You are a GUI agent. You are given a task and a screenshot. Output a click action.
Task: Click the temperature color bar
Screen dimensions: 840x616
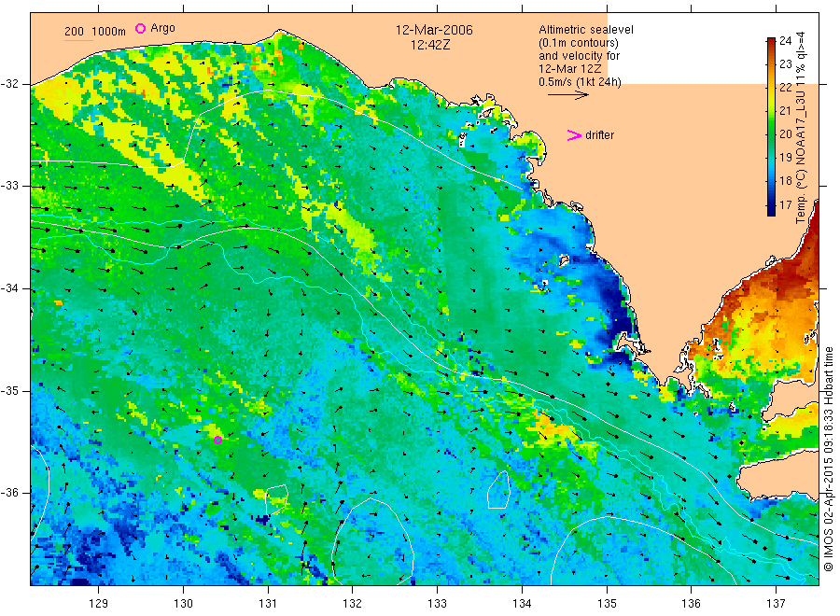(771, 126)
